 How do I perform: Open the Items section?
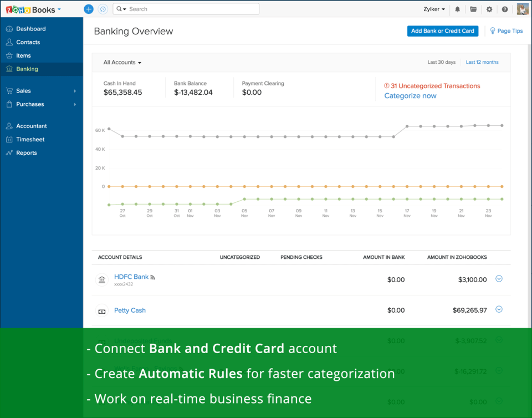[22, 55]
